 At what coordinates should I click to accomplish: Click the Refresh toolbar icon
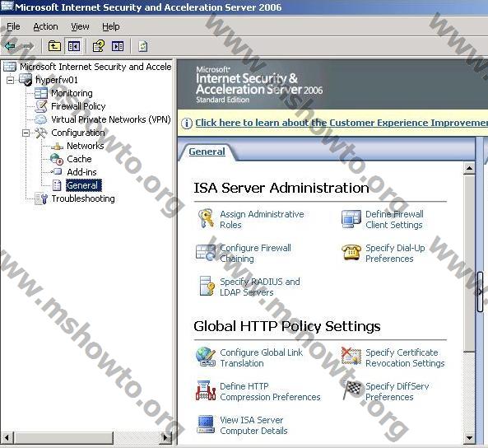point(143,46)
